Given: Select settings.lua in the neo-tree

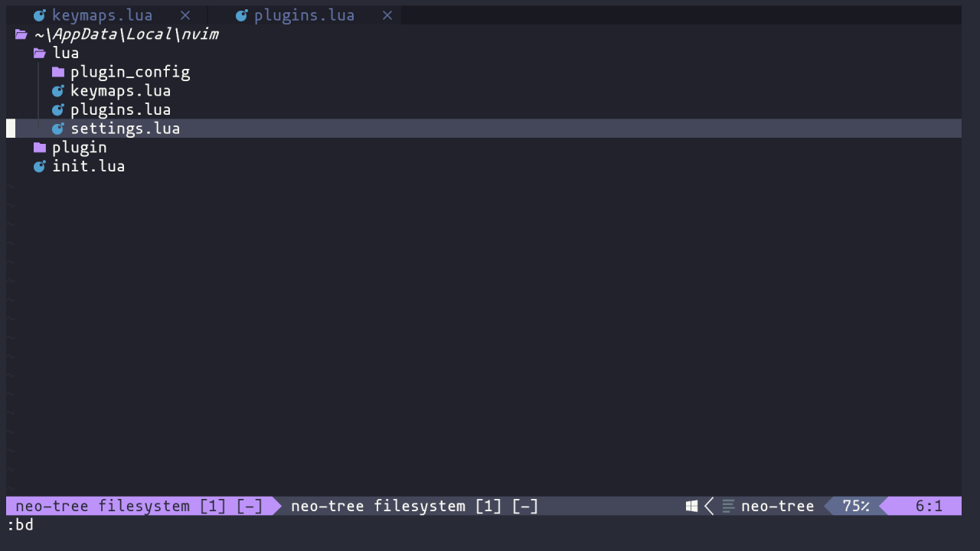Looking at the screenshot, I should tap(125, 128).
